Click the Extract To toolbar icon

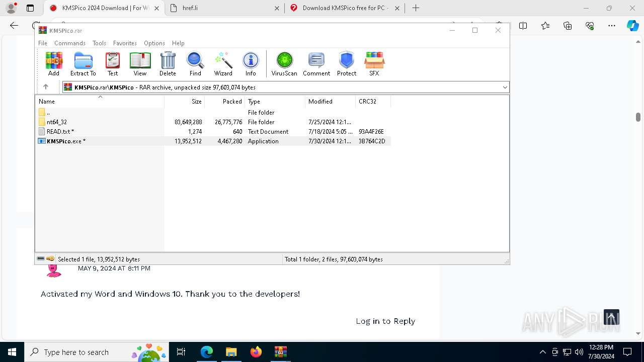click(83, 64)
